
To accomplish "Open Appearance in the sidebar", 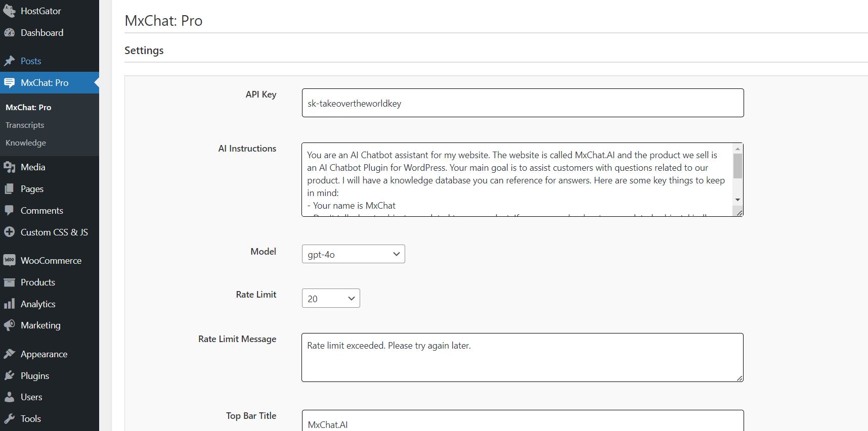I will tap(50, 354).
